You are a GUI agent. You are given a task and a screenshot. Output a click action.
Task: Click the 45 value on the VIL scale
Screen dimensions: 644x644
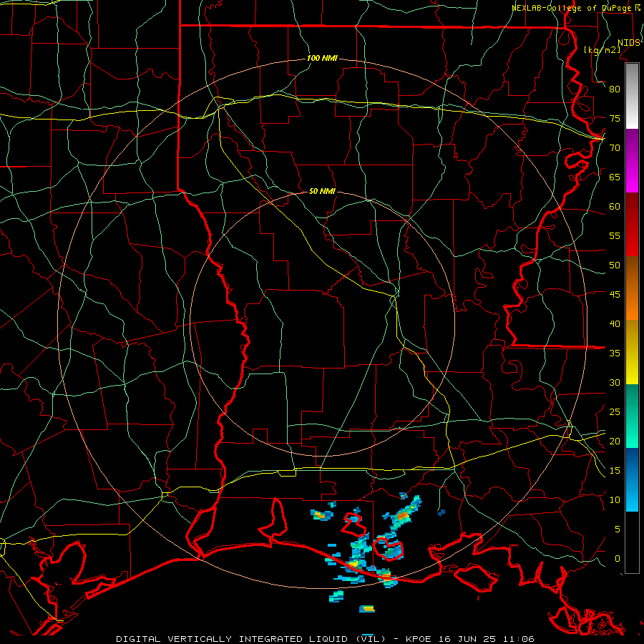click(x=615, y=295)
